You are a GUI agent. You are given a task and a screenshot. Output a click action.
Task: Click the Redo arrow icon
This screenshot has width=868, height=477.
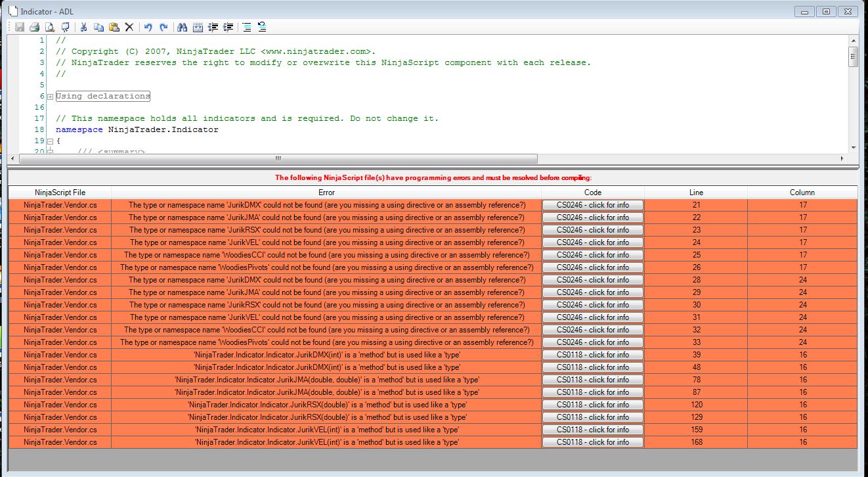click(x=163, y=27)
